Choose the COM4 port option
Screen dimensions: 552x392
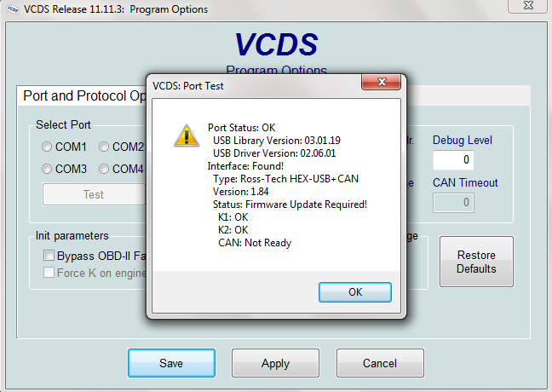(104, 169)
